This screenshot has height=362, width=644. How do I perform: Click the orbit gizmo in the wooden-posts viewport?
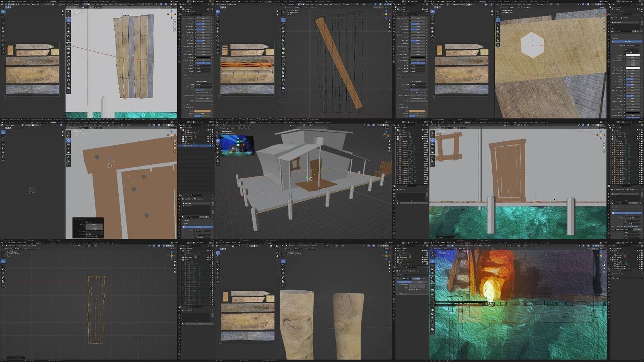pos(386,255)
